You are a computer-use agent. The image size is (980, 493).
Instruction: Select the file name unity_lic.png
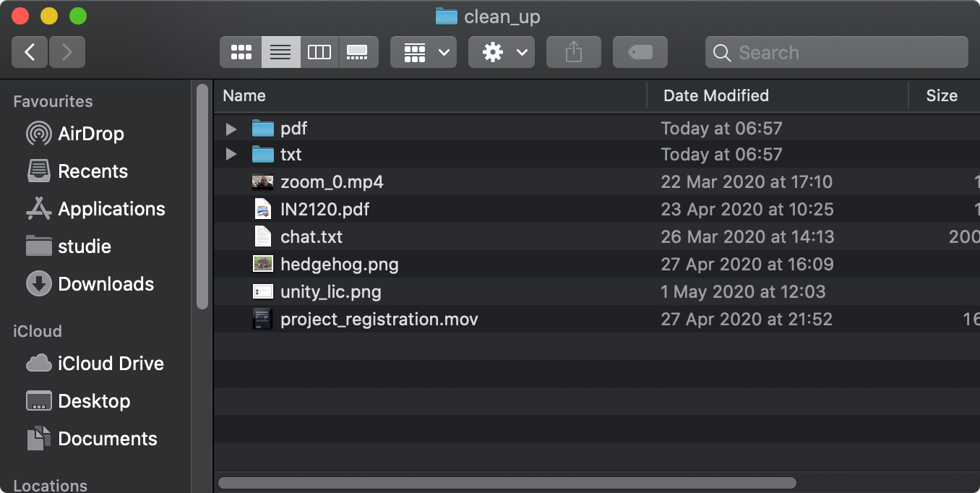coord(331,292)
